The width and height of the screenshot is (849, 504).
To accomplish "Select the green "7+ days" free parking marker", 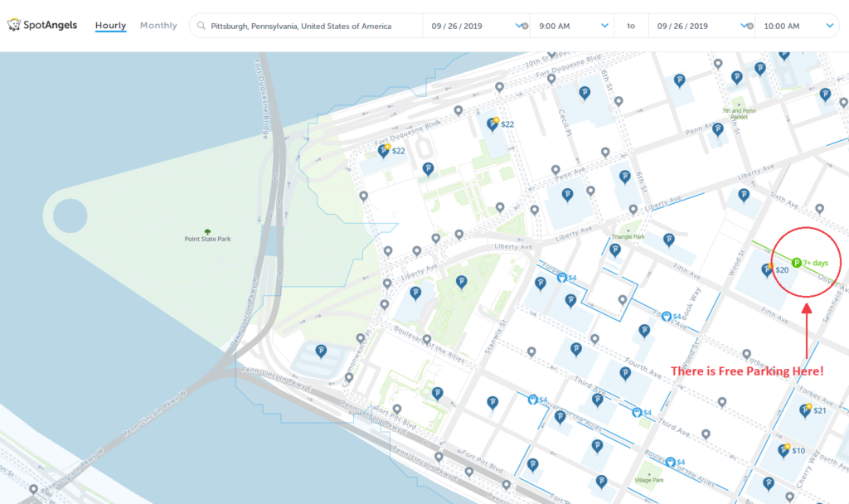I will (x=798, y=260).
